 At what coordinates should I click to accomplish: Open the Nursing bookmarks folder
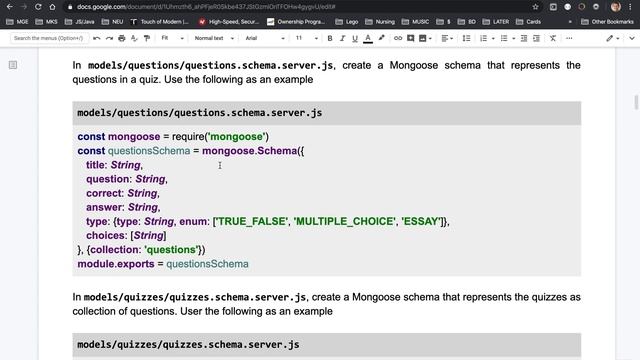380,22
